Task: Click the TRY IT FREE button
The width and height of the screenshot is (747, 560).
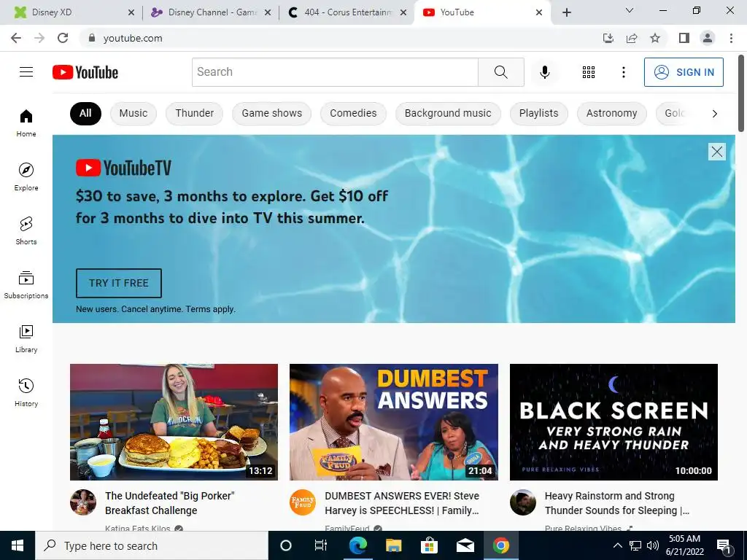Action: (119, 283)
